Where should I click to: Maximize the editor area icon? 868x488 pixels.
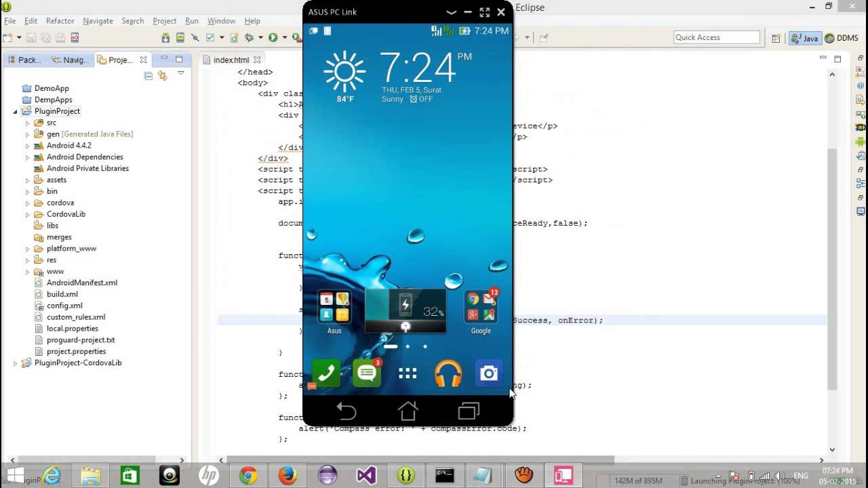click(x=837, y=60)
